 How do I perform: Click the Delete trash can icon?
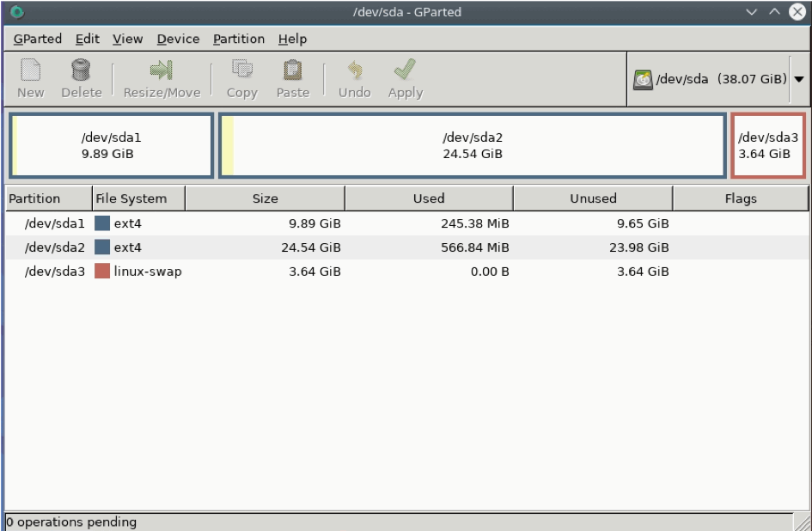click(81, 70)
